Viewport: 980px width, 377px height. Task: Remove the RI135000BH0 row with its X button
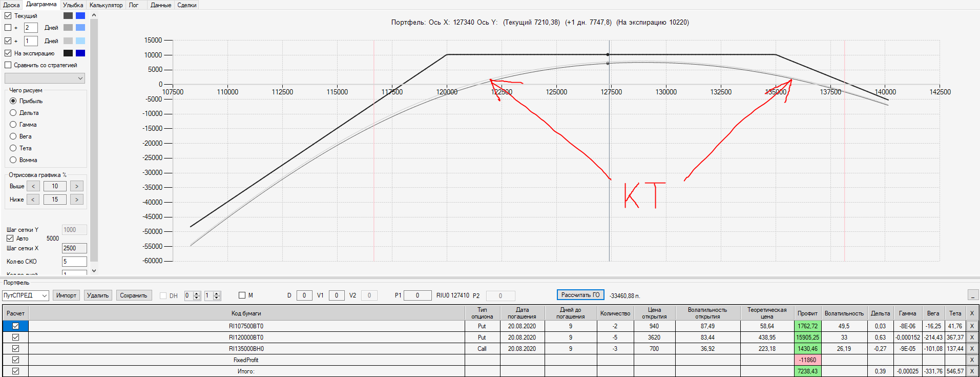click(972, 349)
